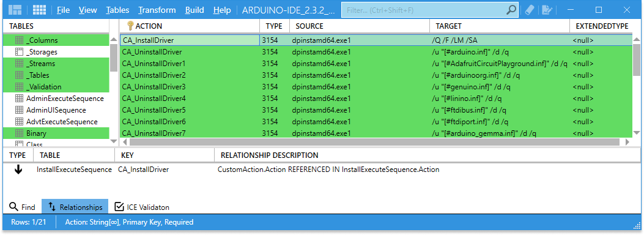Select the CA_UninstallDriver row
This screenshot has width=644, height=235.
pos(376,52)
